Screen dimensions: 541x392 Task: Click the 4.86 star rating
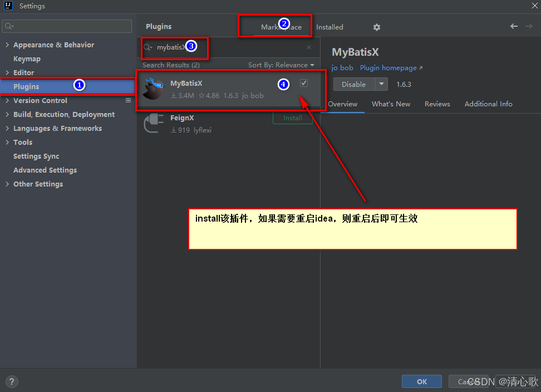(x=209, y=96)
